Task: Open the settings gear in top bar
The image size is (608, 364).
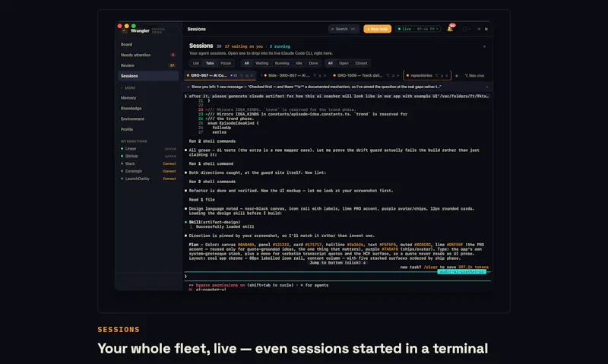Action: click(x=486, y=29)
